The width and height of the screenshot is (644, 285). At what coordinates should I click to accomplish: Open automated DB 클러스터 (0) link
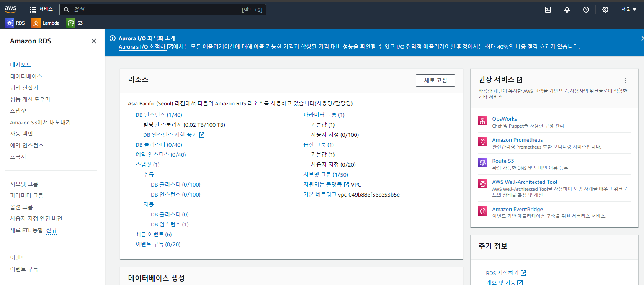(x=170, y=215)
